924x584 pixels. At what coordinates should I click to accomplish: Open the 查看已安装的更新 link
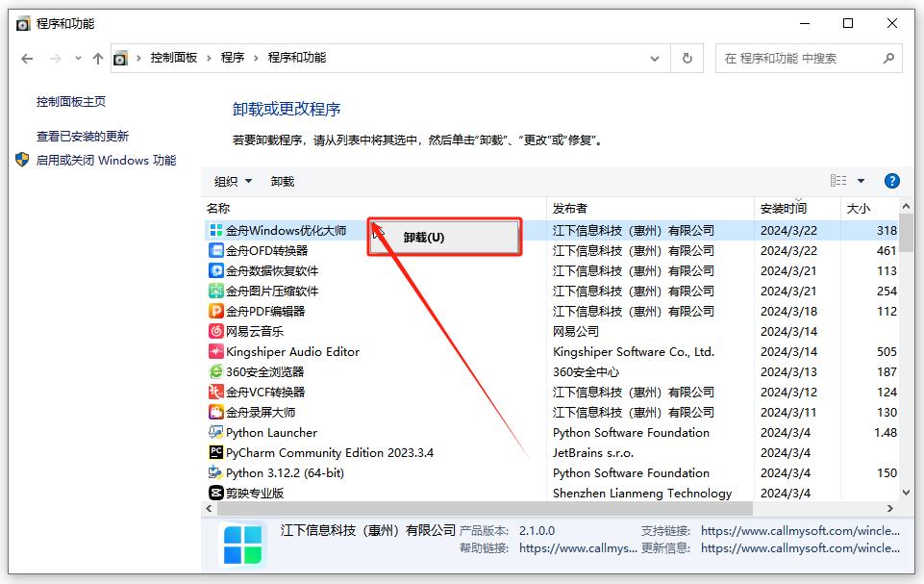pyautogui.click(x=83, y=137)
